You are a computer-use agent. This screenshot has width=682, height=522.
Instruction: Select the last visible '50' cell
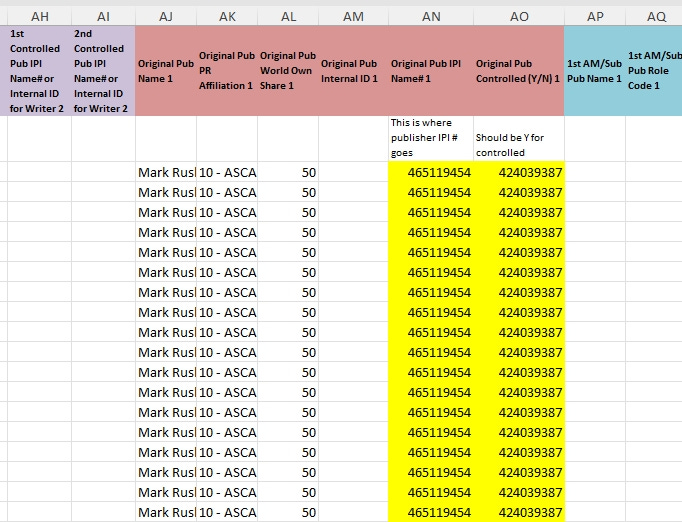[288, 512]
